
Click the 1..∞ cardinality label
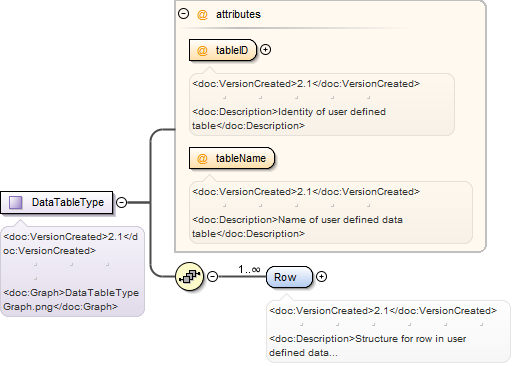click(249, 269)
